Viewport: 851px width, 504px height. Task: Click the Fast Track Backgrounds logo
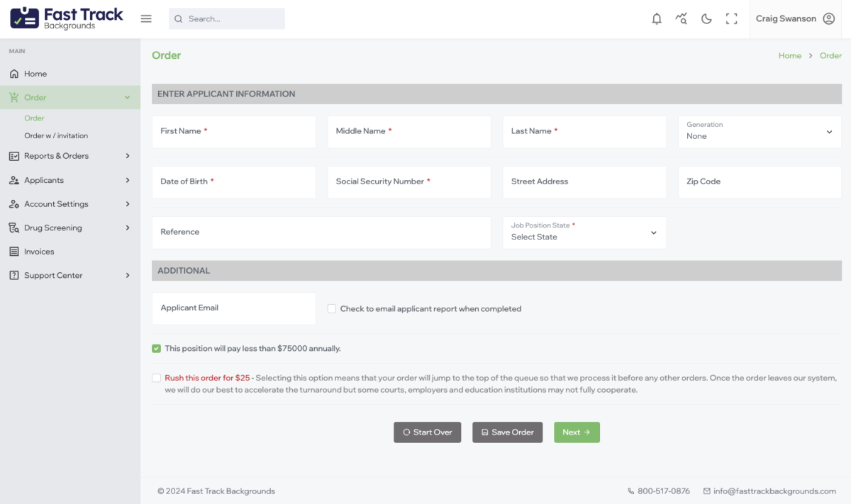[67, 18]
